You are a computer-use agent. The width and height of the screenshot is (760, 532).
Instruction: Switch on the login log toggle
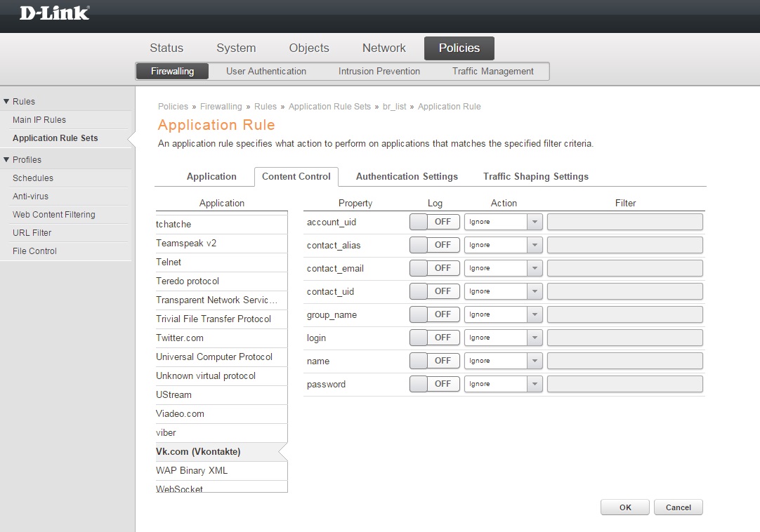pos(435,338)
